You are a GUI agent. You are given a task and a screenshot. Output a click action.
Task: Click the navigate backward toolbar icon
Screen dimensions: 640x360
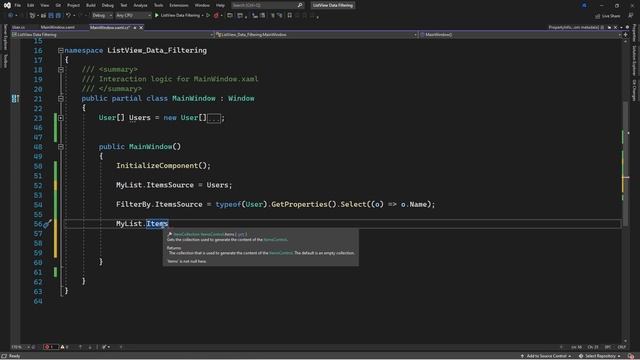[x=11, y=16]
